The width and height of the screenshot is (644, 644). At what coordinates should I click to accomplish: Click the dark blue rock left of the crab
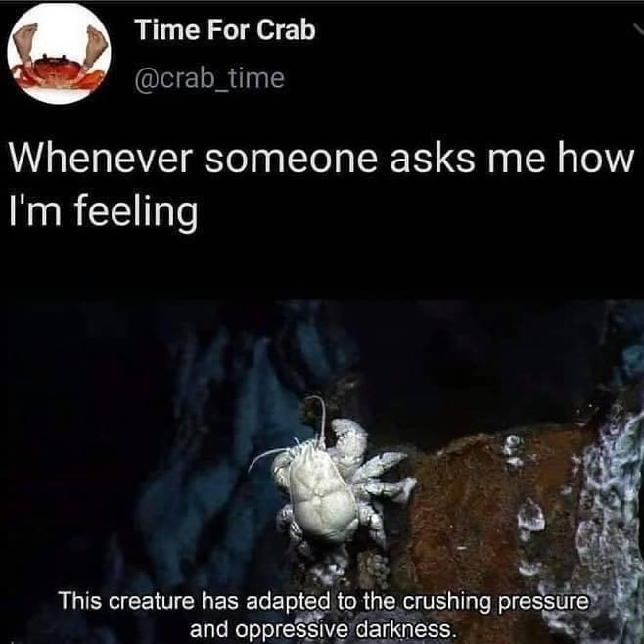[213, 452]
